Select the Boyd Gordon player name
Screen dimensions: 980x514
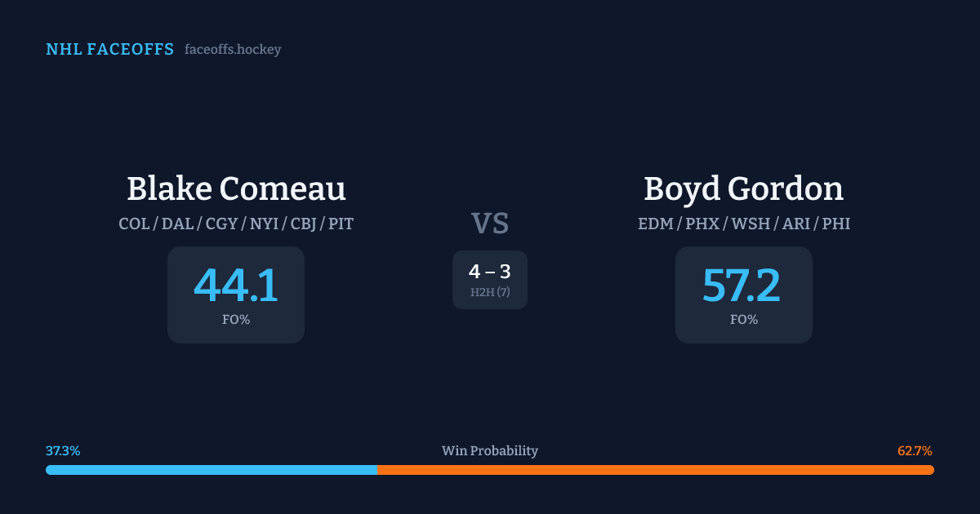point(743,189)
